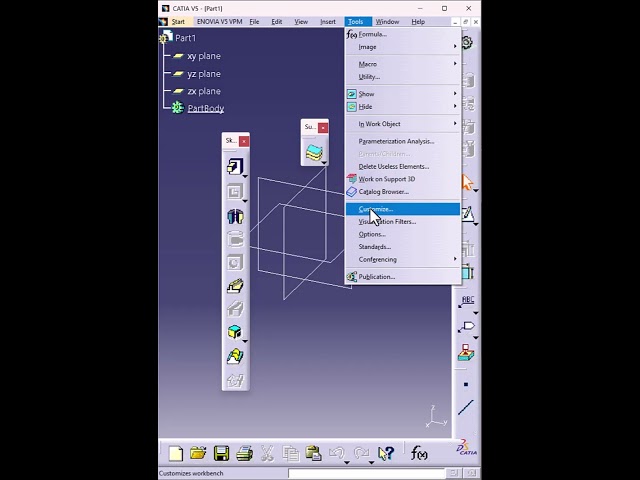Click the CATIA compass logo bottom right

pos(466,448)
